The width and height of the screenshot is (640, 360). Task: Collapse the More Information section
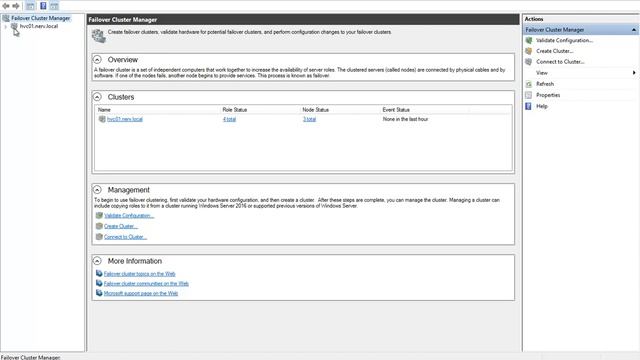[x=97, y=261]
